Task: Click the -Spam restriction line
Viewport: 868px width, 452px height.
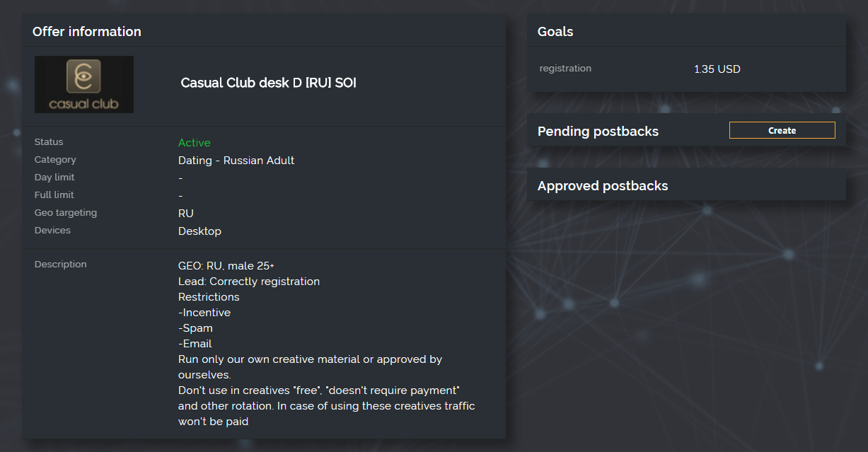Action: (x=195, y=328)
